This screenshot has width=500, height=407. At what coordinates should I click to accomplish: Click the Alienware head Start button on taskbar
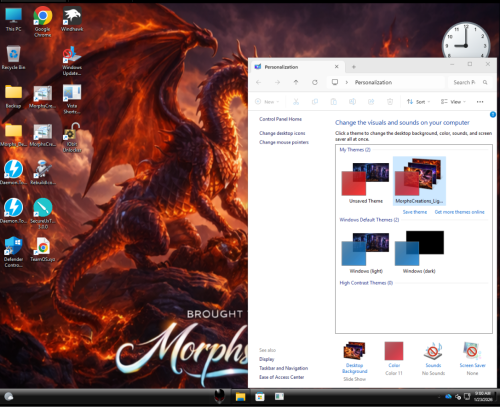click(x=219, y=396)
